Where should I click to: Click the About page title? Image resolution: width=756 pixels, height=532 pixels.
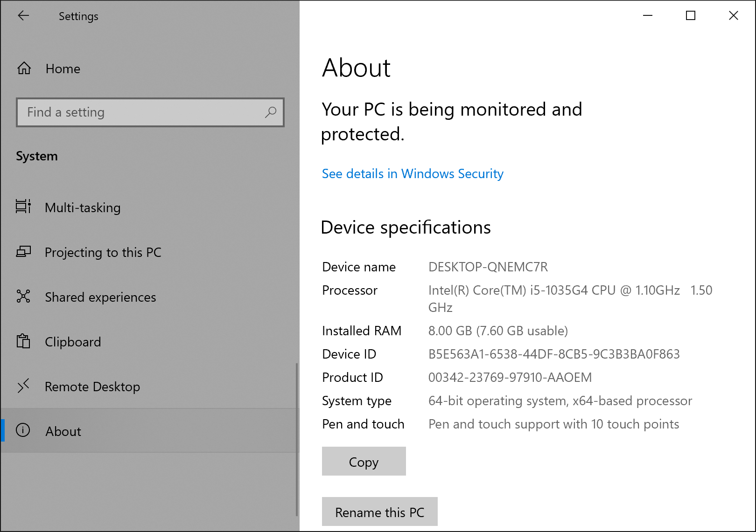point(356,68)
